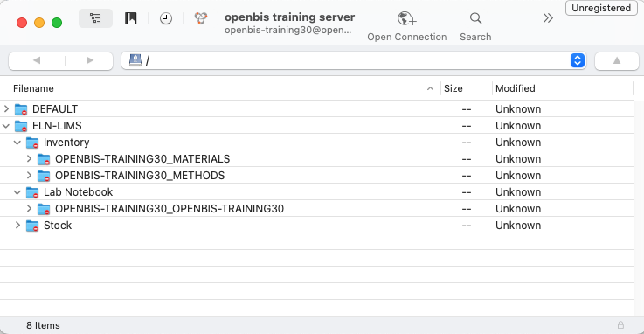This screenshot has height=334, width=644.
Task: Click Unknown modified value for DEFAULT
Action: pyautogui.click(x=518, y=109)
